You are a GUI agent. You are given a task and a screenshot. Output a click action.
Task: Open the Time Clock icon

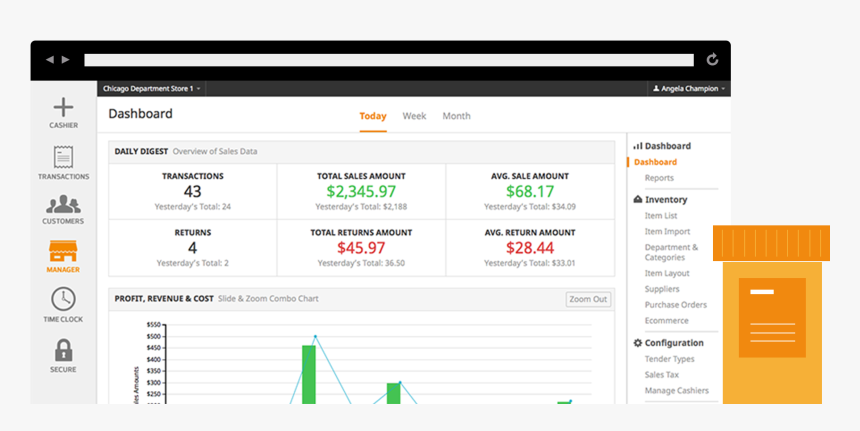pyautogui.click(x=64, y=299)
